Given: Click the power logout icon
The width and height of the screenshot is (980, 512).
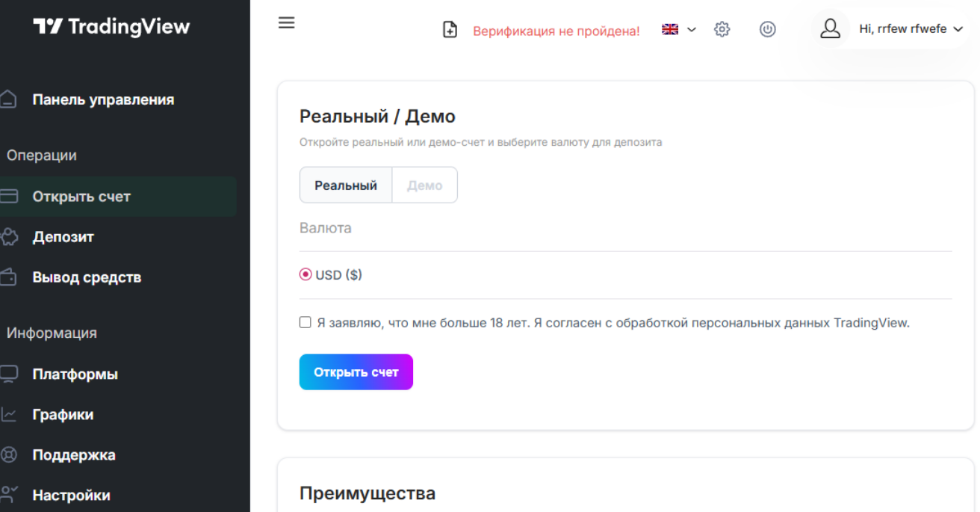Looking at the screenshot, I should click(768, 29).
